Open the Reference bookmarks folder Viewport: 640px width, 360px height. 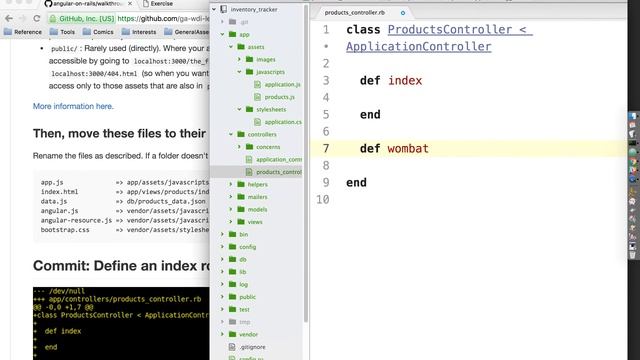[23, 32]
